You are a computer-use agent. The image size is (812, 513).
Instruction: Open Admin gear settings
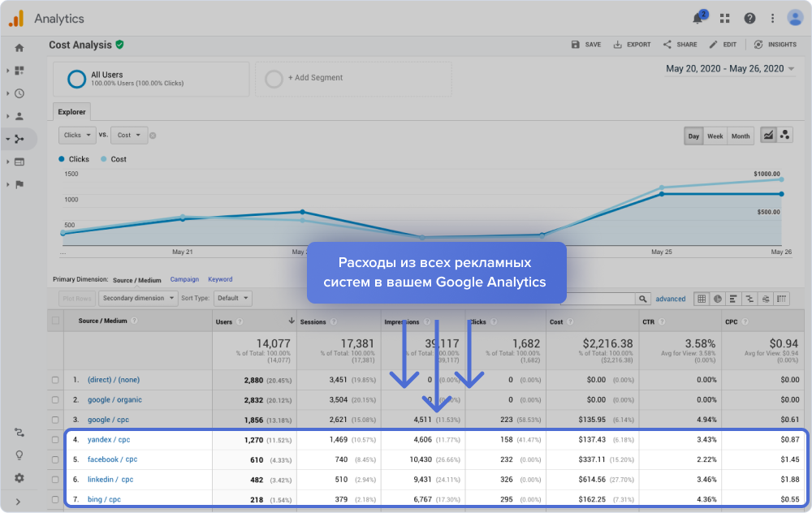pos(19,478)
